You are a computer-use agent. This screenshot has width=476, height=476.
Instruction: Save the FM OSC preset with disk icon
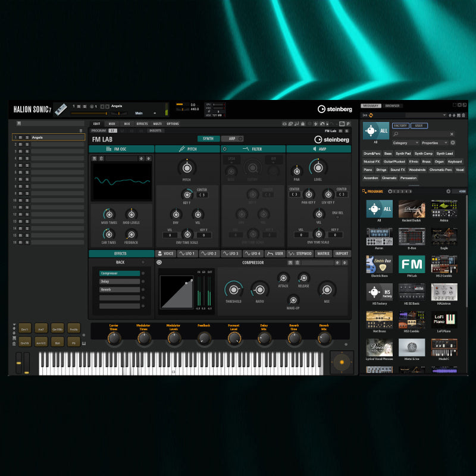(95, 158)
